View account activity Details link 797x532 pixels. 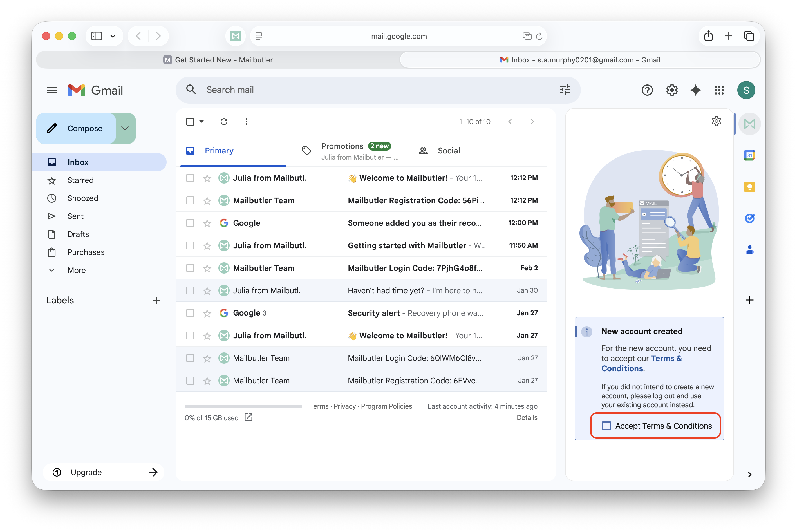point(527,417)
